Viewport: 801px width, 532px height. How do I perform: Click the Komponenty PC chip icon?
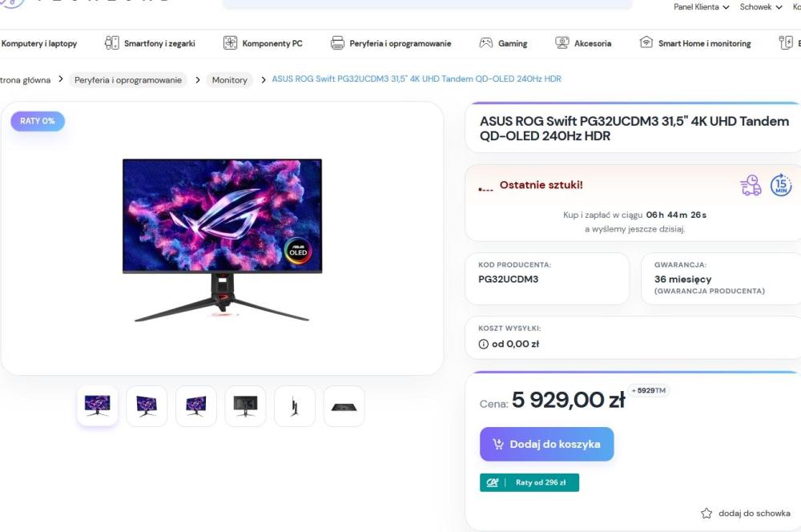(x=230, y=43)
